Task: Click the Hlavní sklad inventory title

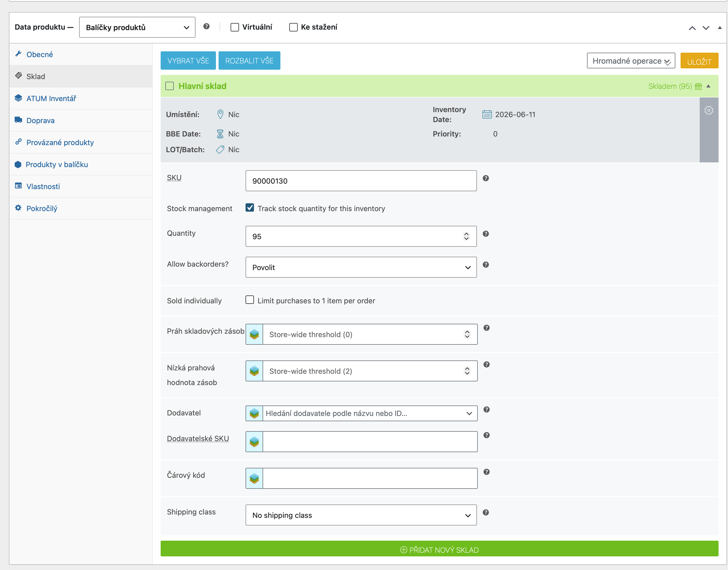Action: [x=202, y=86]
